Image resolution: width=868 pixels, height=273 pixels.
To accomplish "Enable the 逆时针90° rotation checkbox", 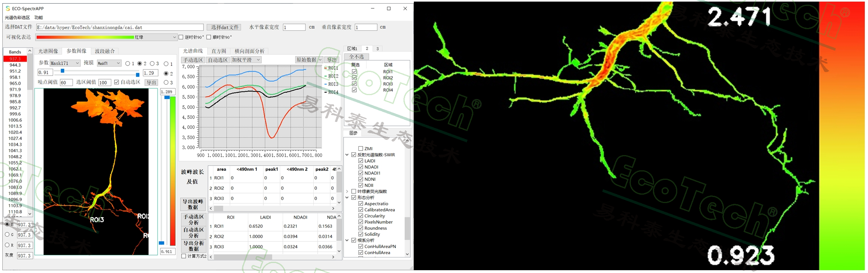I will (x=181, y=37).
